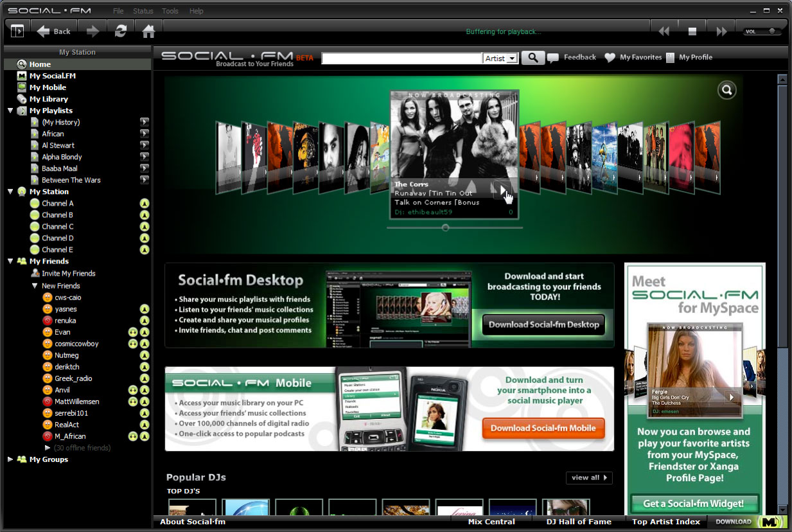Open the File menu
The image size is (792, 532).
[x=118, y=11]
